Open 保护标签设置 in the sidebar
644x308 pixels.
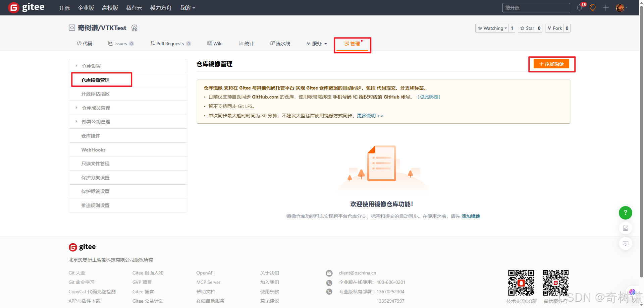[x=128, y=191]
